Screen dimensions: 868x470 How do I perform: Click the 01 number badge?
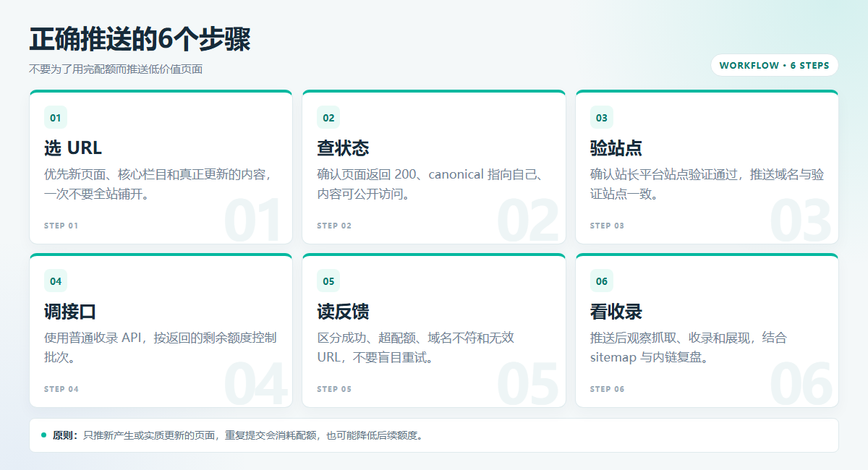[56, 118]
